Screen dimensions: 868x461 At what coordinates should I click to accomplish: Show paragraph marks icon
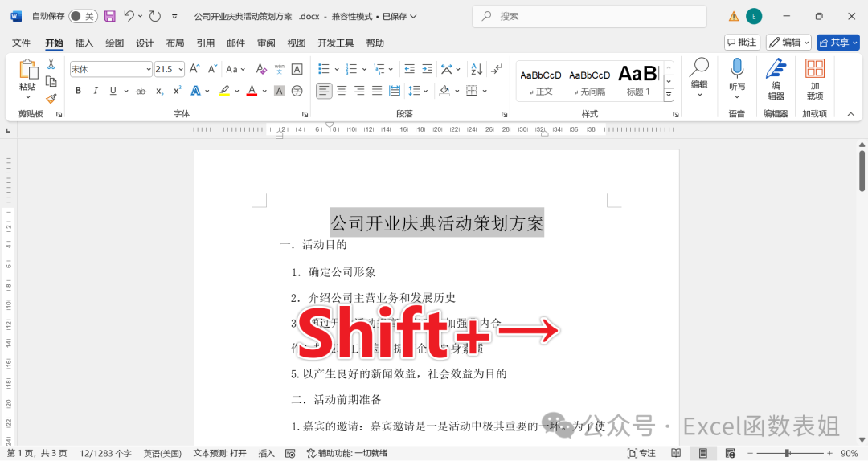(497, 68)
